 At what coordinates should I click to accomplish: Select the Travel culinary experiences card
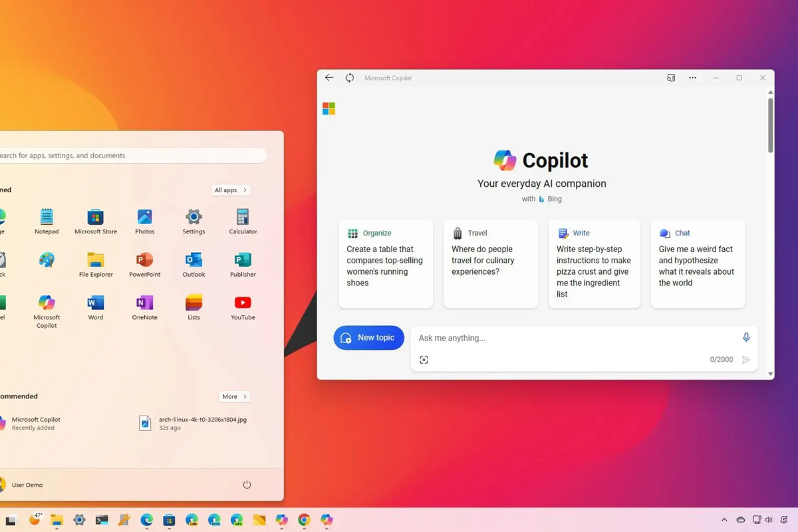[491, 264]
